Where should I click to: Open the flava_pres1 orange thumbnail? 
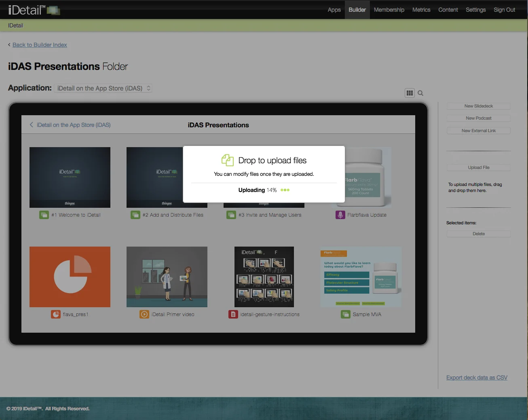click(70, 277)
